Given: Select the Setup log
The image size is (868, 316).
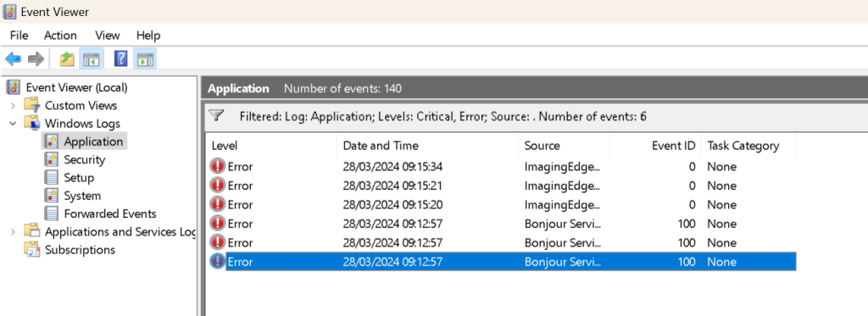Looking at the screenshot, I should (79, 178).
